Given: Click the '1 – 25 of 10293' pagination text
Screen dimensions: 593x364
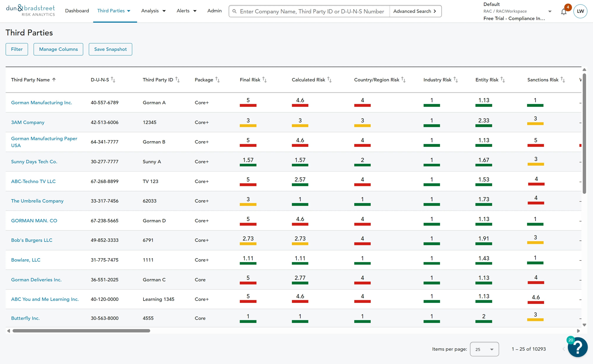Looking at the screenshot, I should tap(528, 349).
